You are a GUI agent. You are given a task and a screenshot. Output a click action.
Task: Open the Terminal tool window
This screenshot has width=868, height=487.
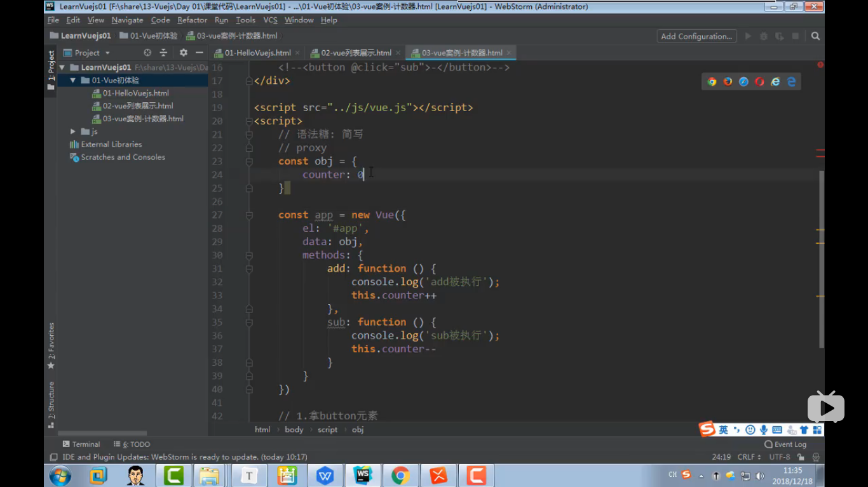[81, 444]
